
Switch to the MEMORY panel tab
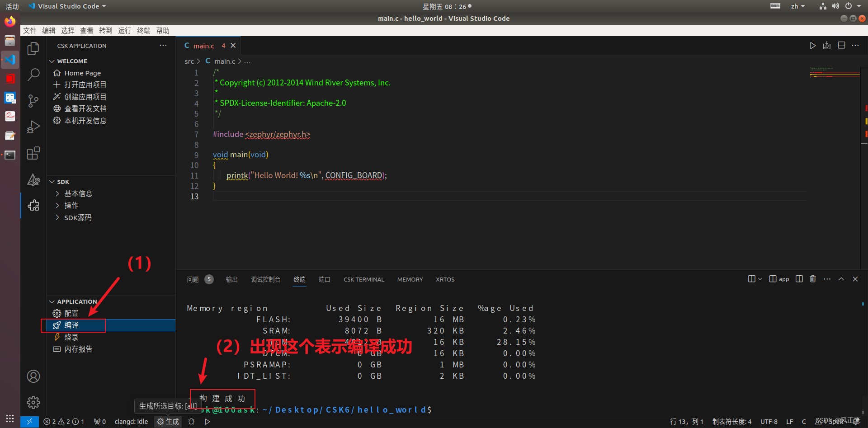410,279
